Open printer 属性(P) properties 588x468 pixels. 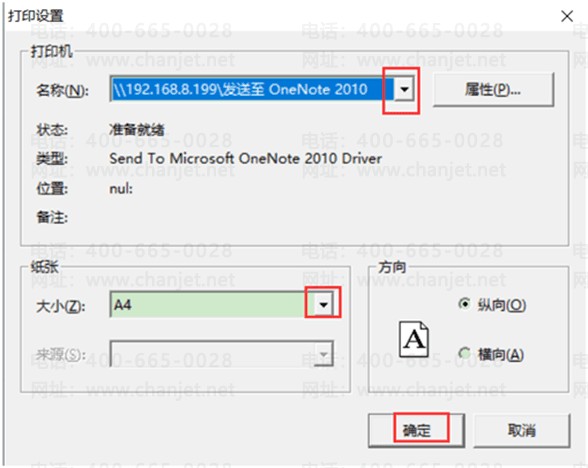point(493,90)
